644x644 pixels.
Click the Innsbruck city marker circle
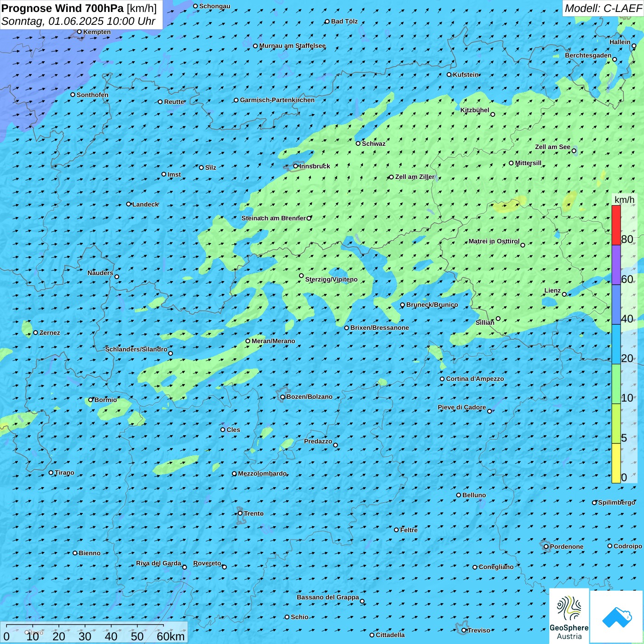point(296,166)
